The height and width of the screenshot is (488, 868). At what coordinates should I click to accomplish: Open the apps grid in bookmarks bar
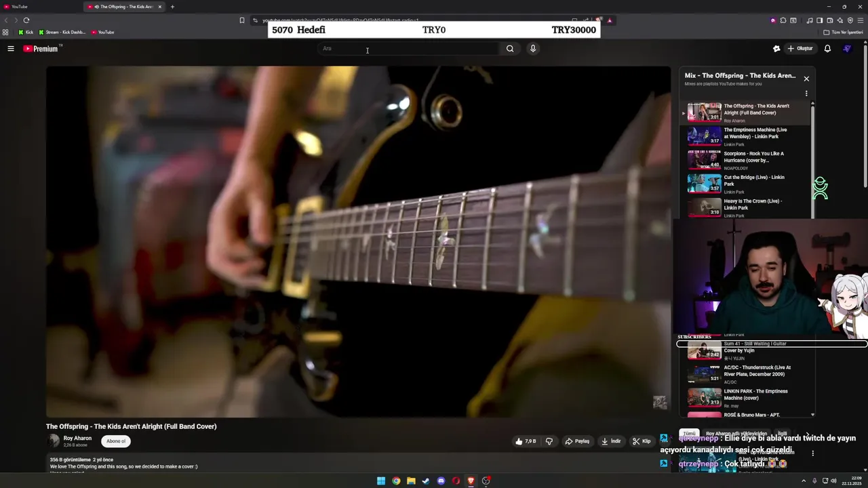5,32
